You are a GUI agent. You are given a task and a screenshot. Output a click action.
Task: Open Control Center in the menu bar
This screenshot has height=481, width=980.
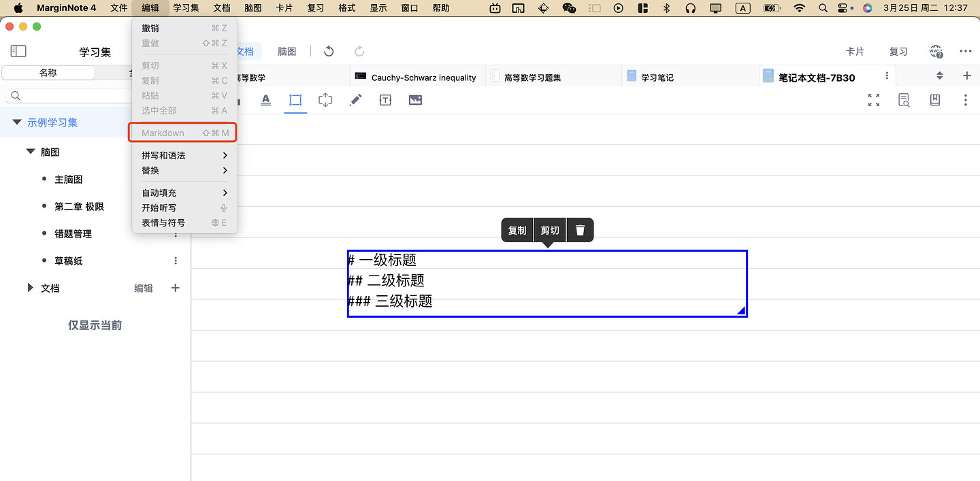point(844,8)
